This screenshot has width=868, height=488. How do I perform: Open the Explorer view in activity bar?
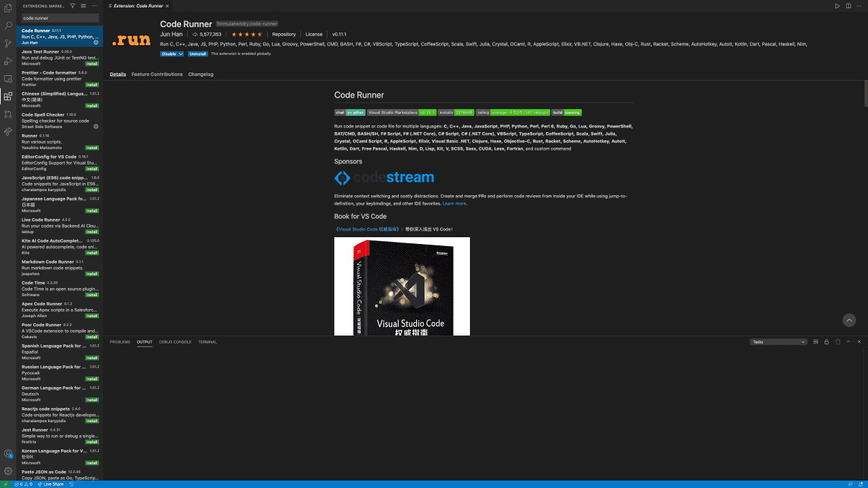[8, 8]
